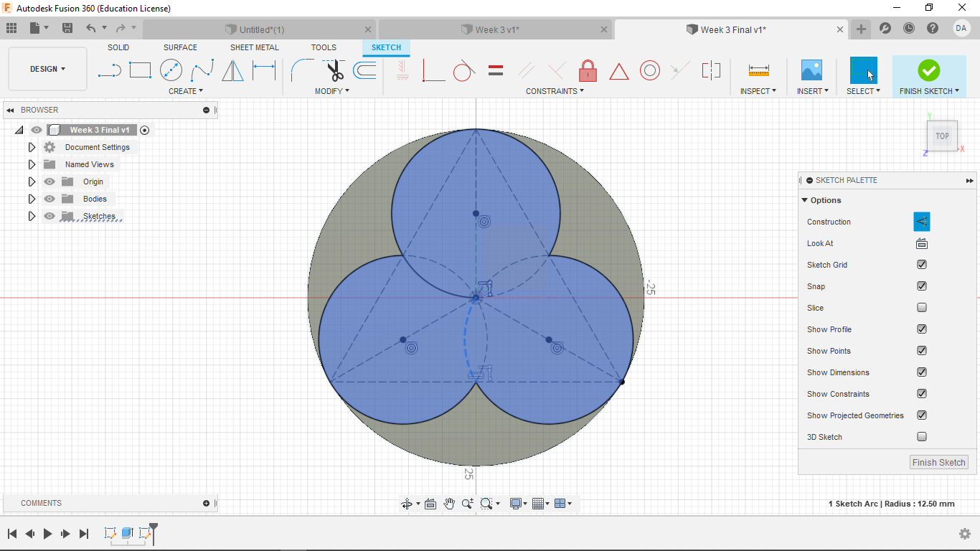The height and width of the screenshot is (551, 980).
Task: Click the Look At icon
Action: (x=922, y=243)
